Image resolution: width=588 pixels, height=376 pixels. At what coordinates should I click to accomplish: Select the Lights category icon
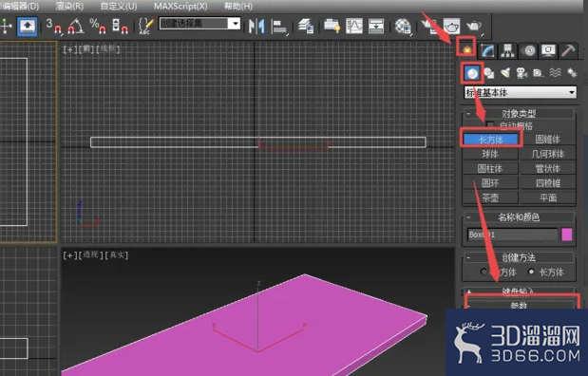(x=505, y=73)
